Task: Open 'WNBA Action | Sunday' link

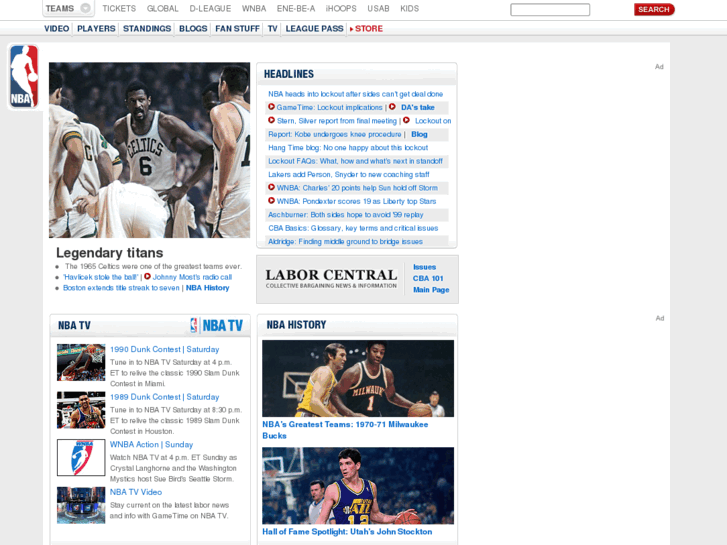Action: [x=152, y=444]
